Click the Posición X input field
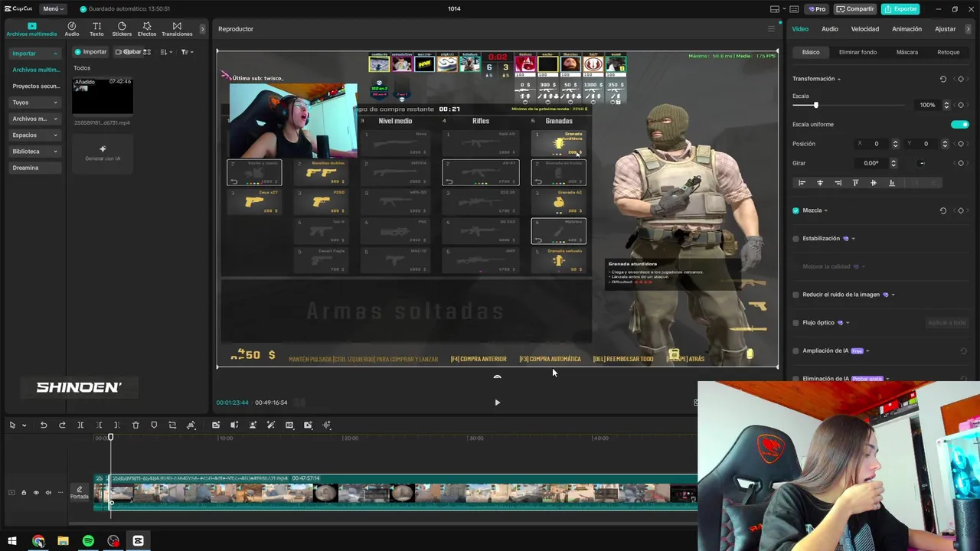The width and height of the screenshot is (980, 551). point(871,144)
